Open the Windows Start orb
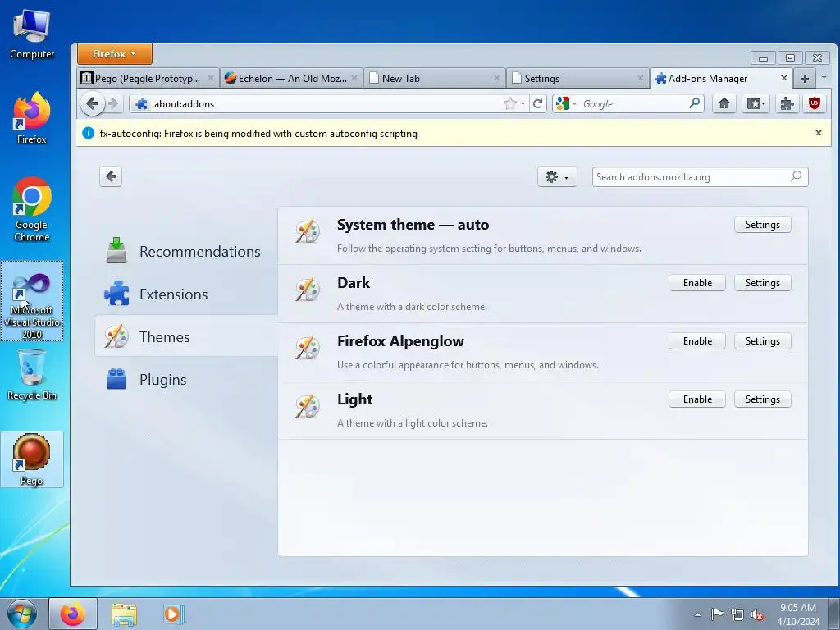The width and height of the screenshot is (840, 630). 22,614
